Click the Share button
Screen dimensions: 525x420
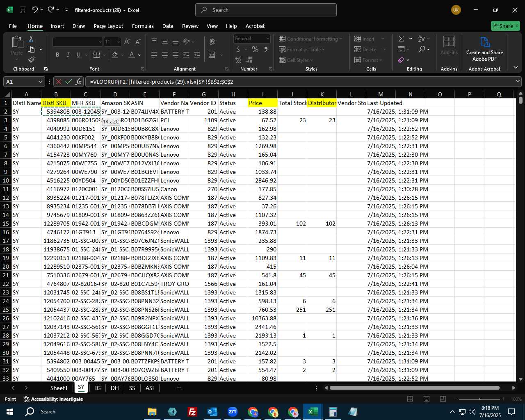pyautogui.click(x=505, y=26)
